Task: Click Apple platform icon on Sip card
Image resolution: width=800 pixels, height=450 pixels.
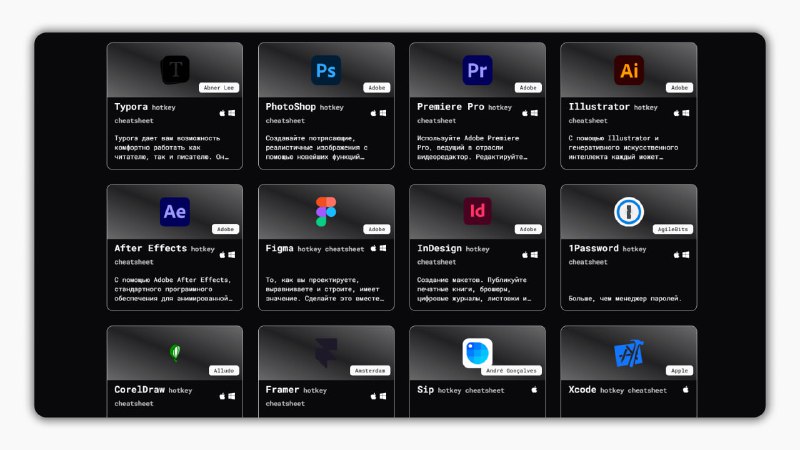Action: tap(534, 390)
